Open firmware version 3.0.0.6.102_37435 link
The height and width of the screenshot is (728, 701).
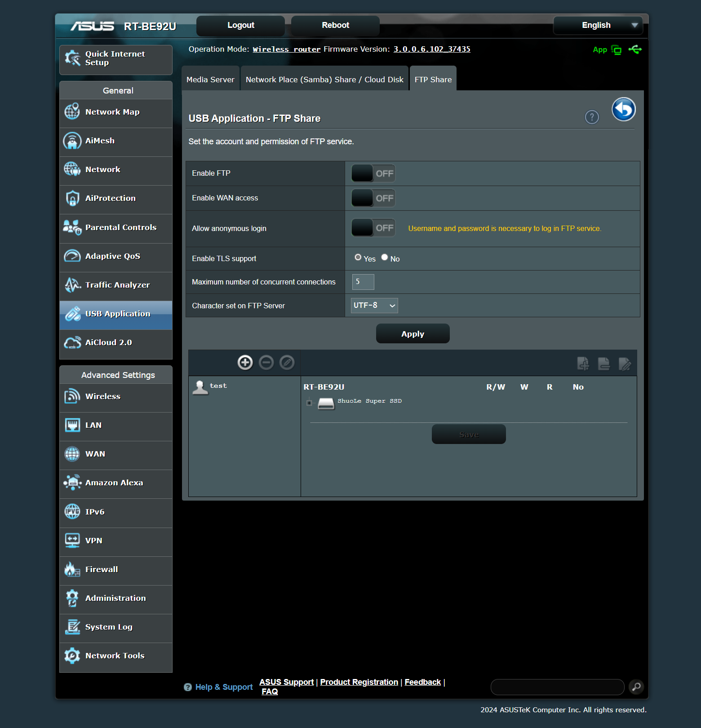[x=432, y=49]
